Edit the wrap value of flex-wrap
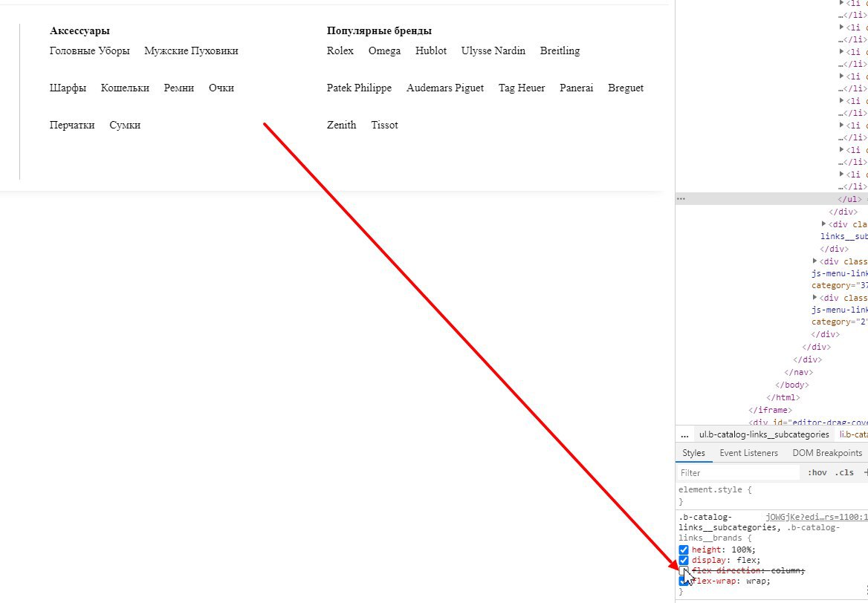868x603 pixels. pyautogui.click(x=755, y=581)
